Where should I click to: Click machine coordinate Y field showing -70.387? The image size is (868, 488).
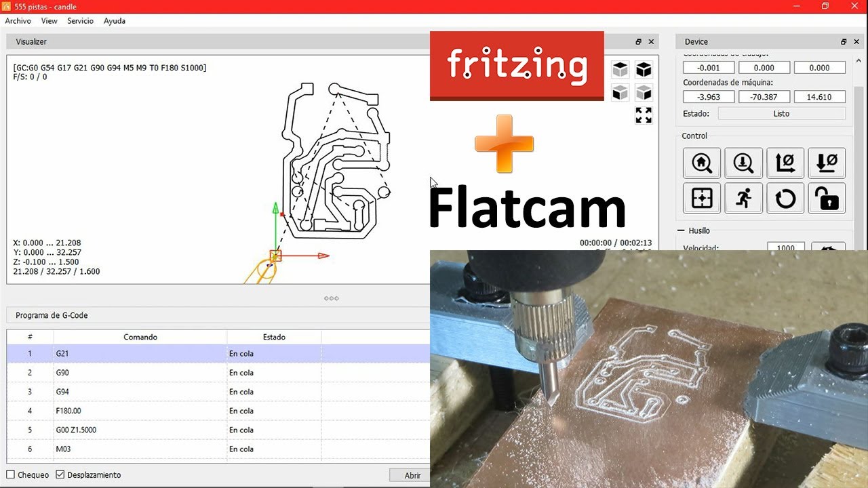click(x=764, y=97)
